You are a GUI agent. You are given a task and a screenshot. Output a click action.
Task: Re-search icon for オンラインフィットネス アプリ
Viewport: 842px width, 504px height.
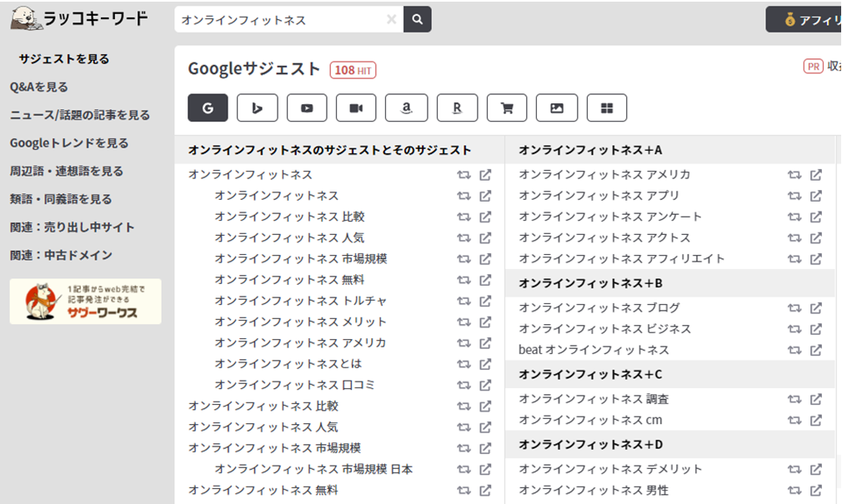pyautogui.click(x=794, y=196)
